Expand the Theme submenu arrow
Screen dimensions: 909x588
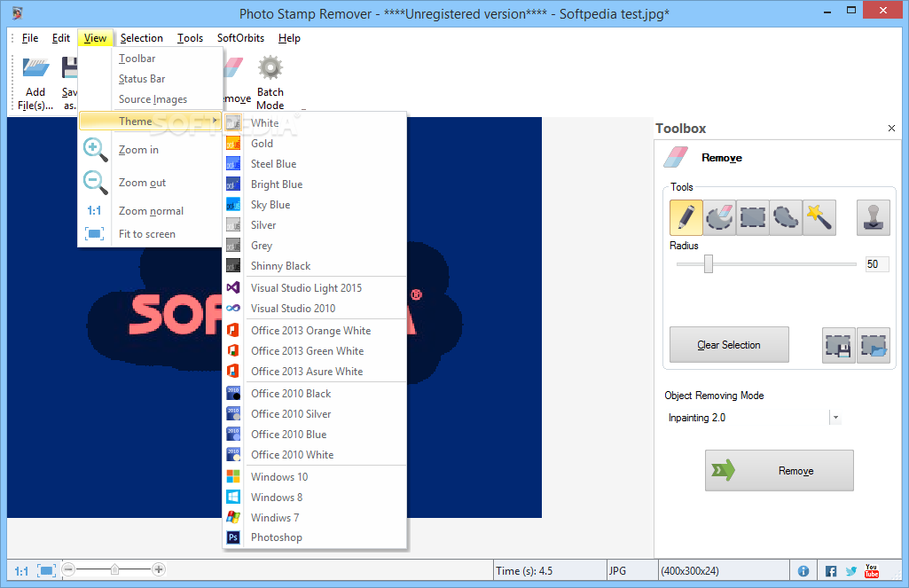(x=215, y=121)
